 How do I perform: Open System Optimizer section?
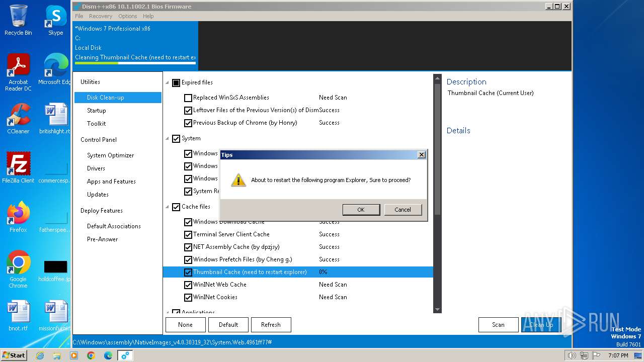(111, 155)
